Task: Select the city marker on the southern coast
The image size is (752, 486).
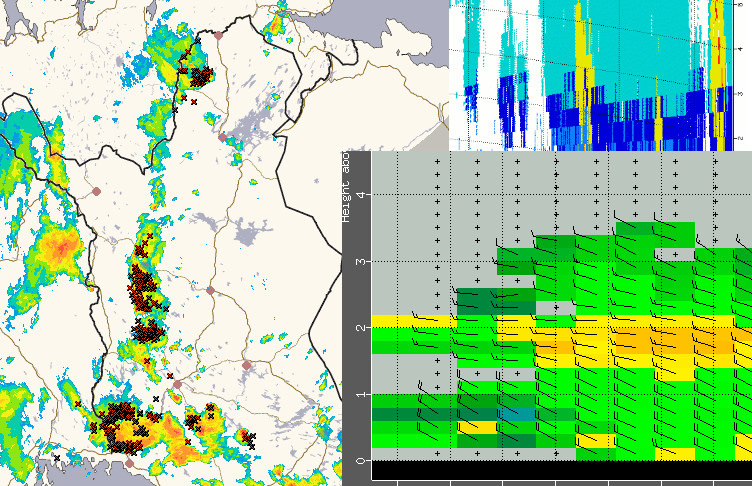Action: (x=128, y=464)
